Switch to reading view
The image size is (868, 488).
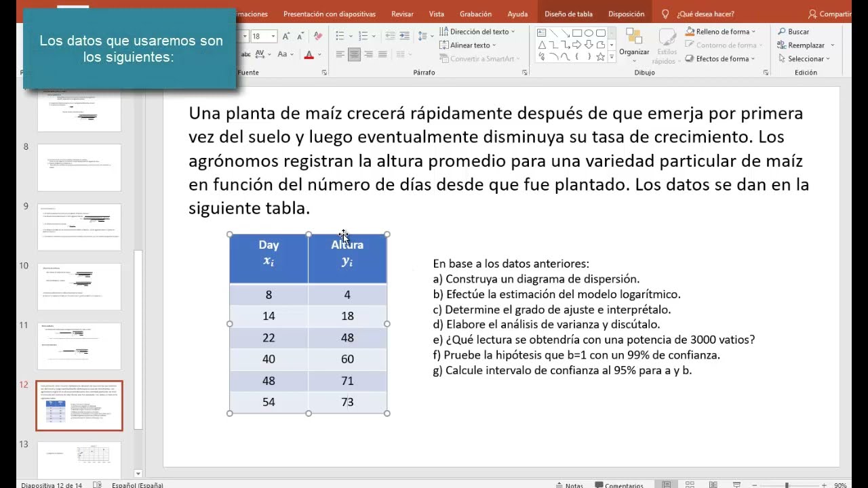point(713,485)
